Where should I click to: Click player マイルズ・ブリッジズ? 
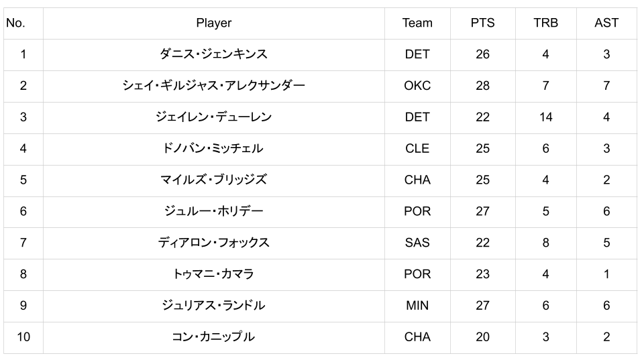click(x=213, y=180)
